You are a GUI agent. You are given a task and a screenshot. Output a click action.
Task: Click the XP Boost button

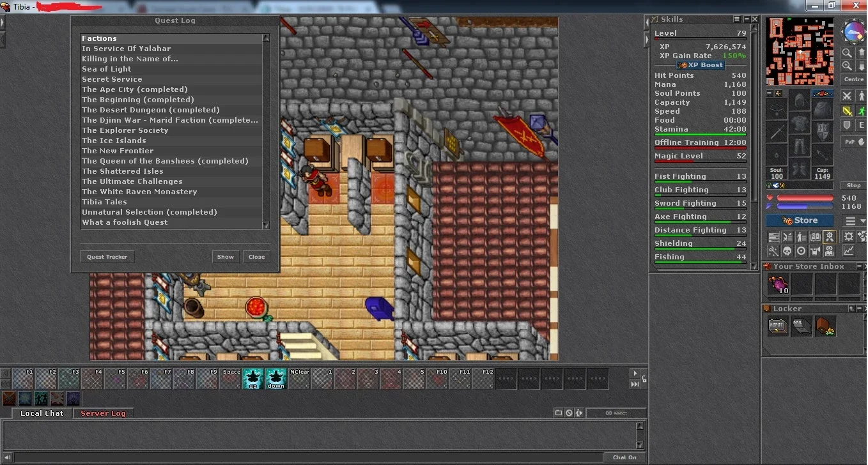pyautogui.click(x=701, y=65)
